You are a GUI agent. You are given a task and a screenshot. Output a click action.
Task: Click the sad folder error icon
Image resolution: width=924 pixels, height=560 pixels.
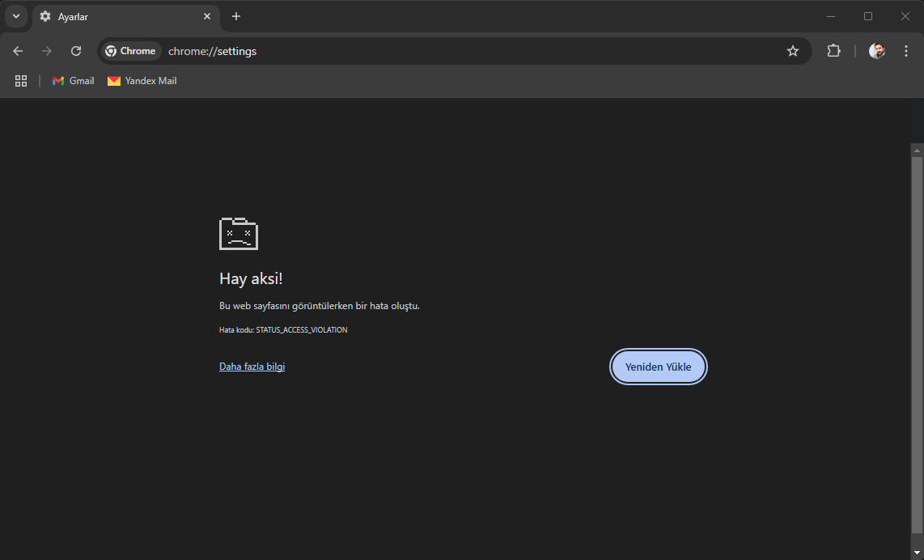pyautogui.click(x=238, y=233)
